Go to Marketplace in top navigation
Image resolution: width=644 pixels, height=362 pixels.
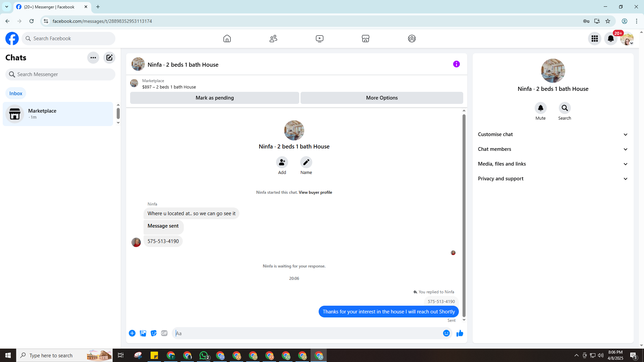click(365, 39)
